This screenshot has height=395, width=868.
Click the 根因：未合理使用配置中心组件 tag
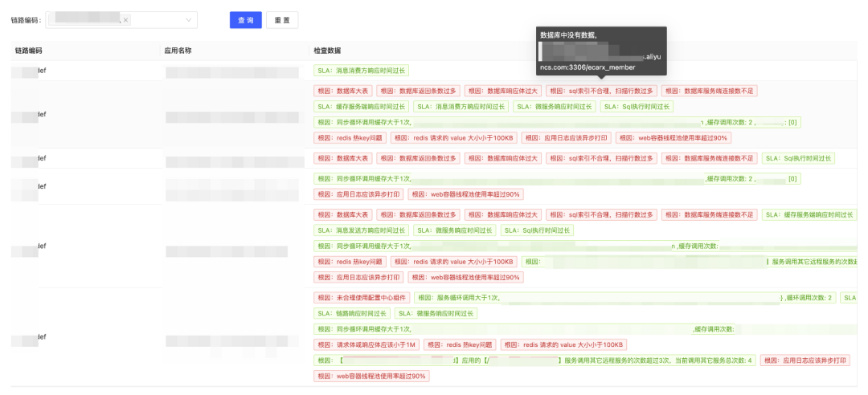point(362,298)
